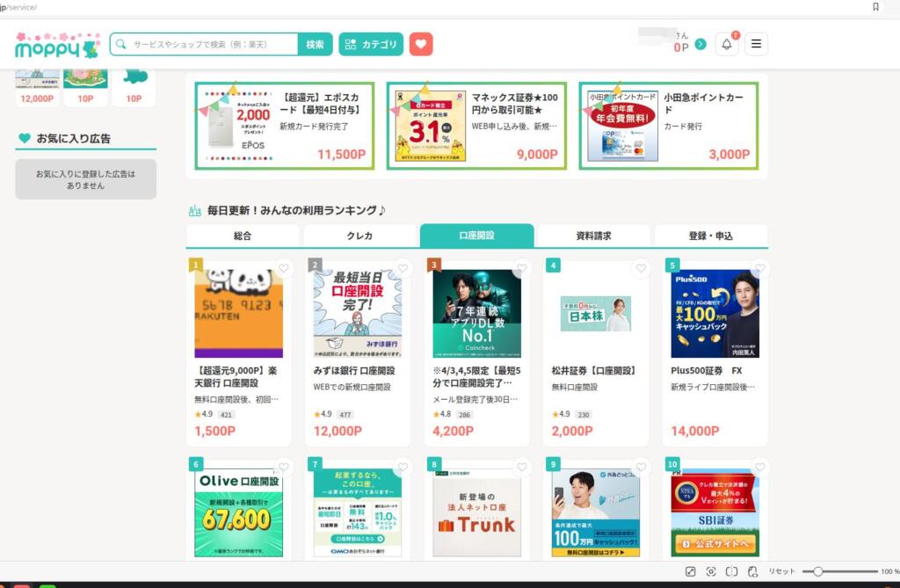This screenshot has height=588, width=900.
Task: Select the 登録・申込 ranking tab
Action: pos(710,236)
